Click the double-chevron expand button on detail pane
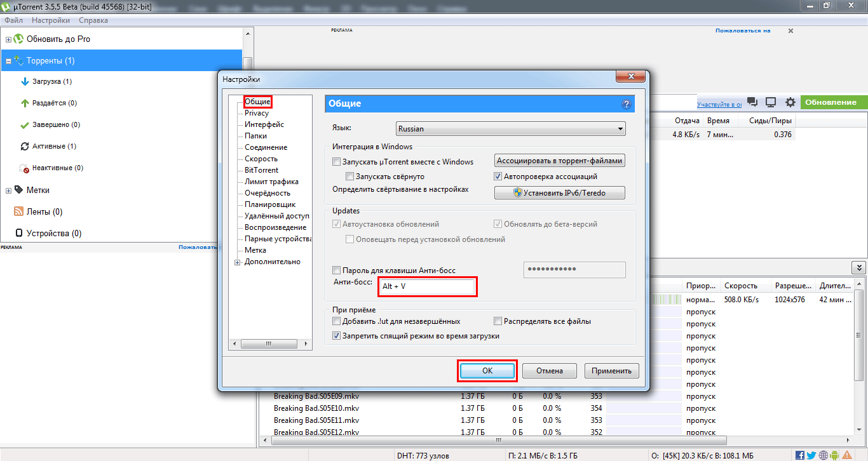The width and height of the screenshot is (868, 461). pyautogui.click(x=858, y=268)
